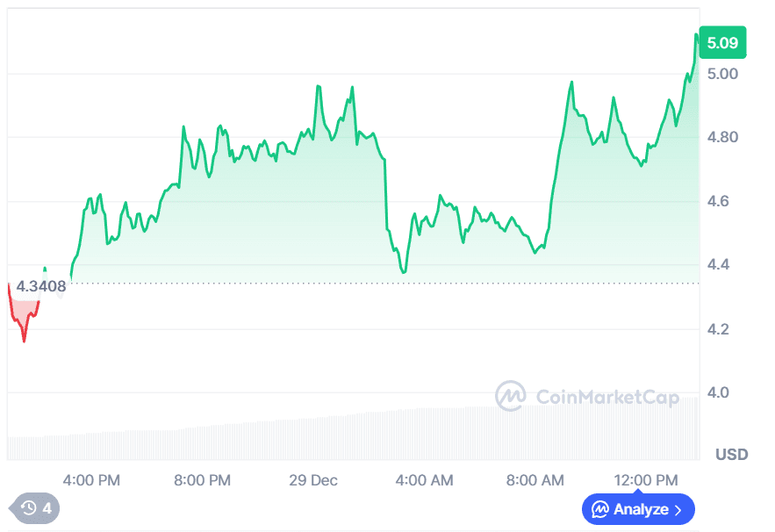Click the red dip of the price line

click(24, 338)
